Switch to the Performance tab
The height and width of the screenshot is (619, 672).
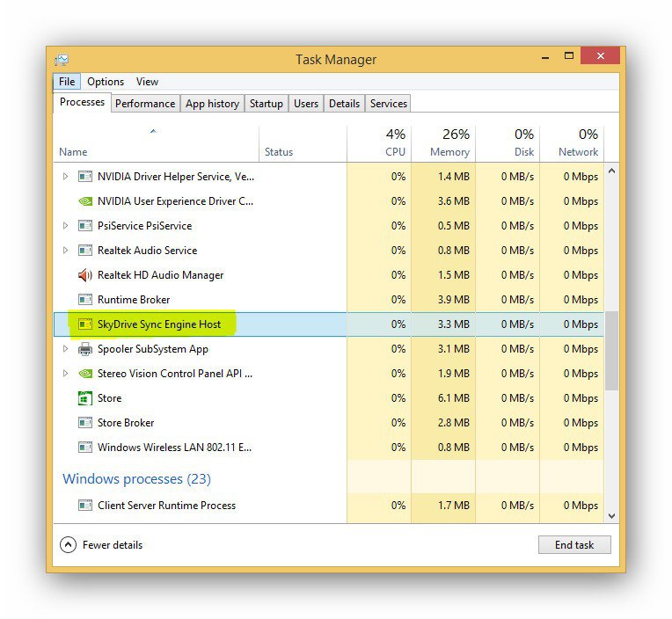click(x=145, y=104)
